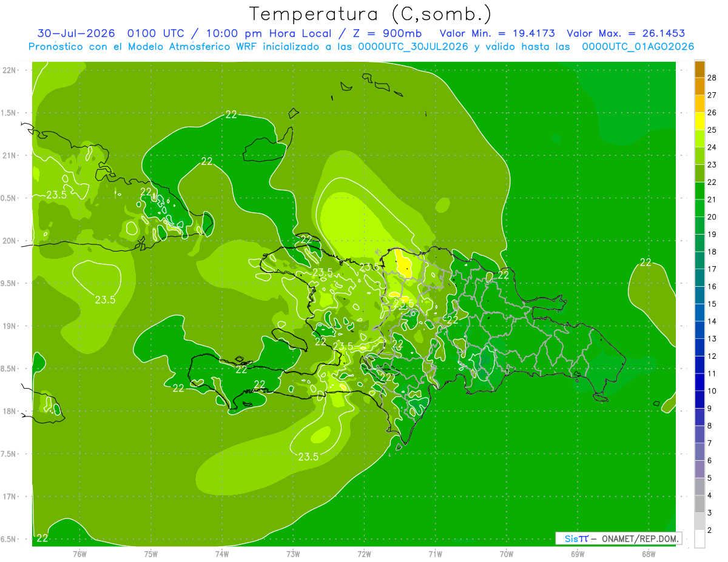Click legend scale value 28

coord(712,78)
